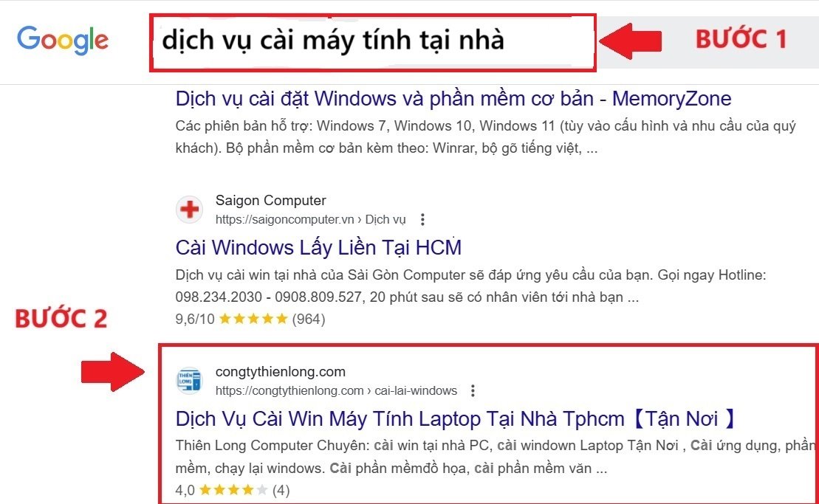Open the Dịch Vụ Cài Win Máy Tính Laptop link
Image resolution: width=819 pixels, height=504 pixels.
click(456, 418)
